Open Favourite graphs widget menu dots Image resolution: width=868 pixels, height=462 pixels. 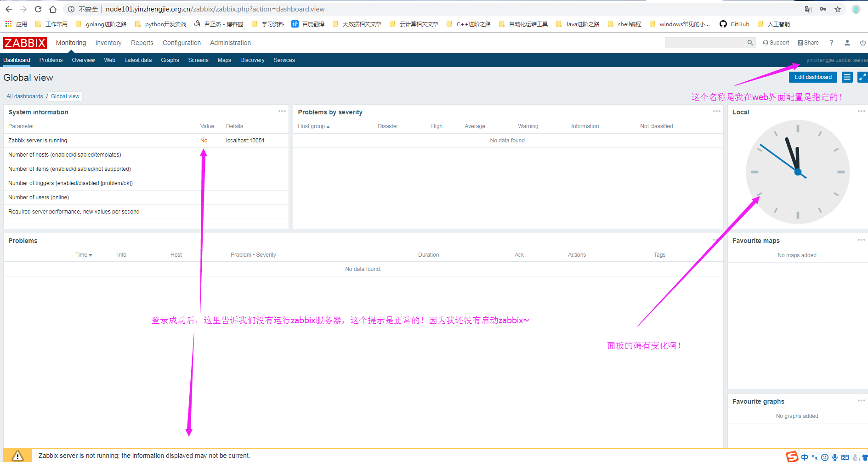(x=861, y=400)
